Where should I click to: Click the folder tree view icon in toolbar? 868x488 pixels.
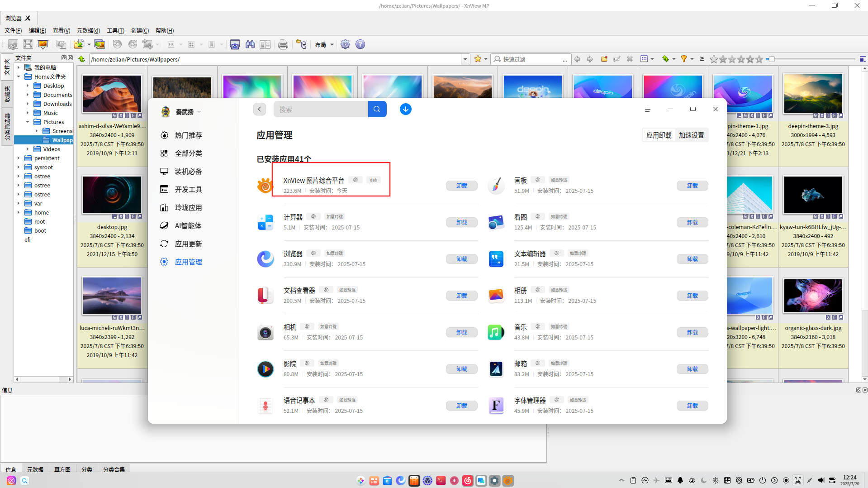(301, 44)
